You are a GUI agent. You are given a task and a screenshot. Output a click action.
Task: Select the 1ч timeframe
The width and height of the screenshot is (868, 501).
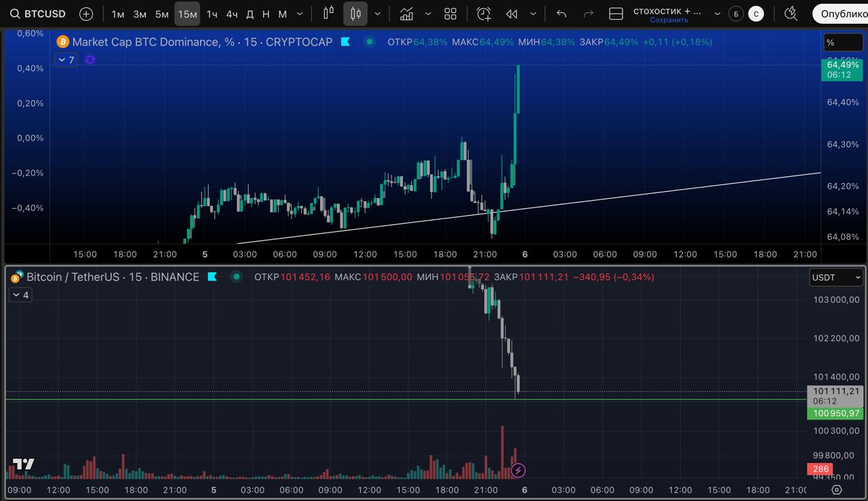point(212,14)
